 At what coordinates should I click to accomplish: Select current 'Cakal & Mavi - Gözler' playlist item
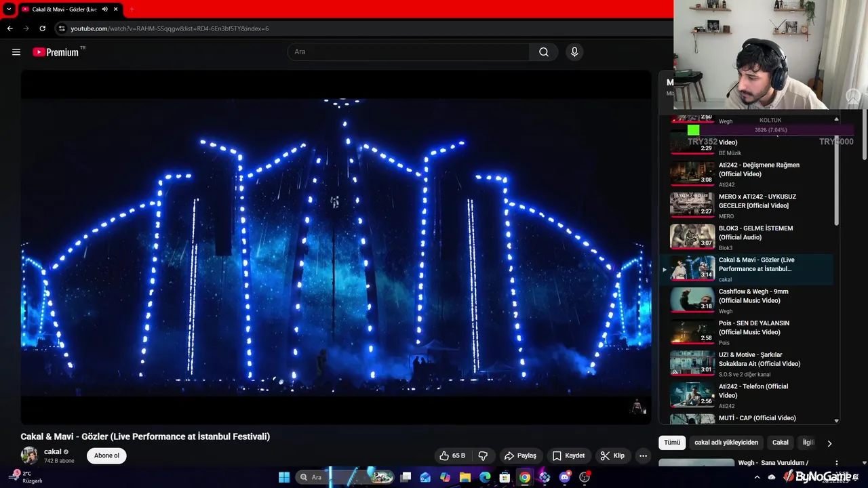[747, 269]
